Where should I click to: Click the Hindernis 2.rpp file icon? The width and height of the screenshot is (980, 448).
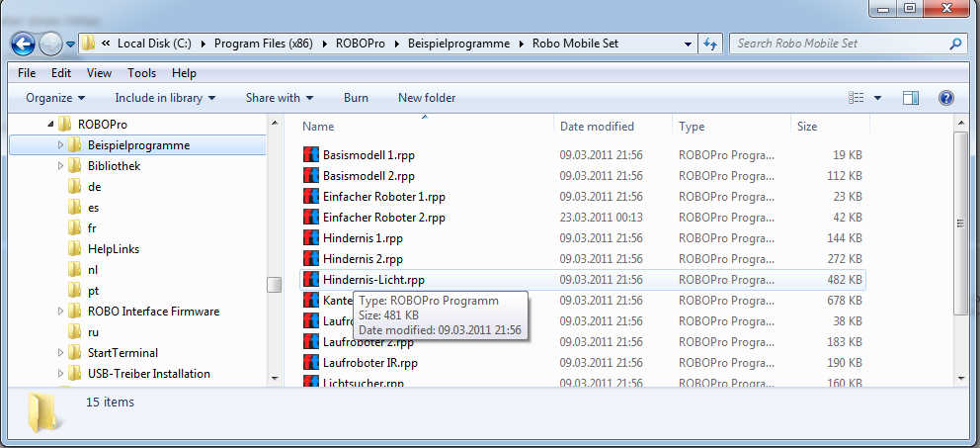click(x=311, y=259)
